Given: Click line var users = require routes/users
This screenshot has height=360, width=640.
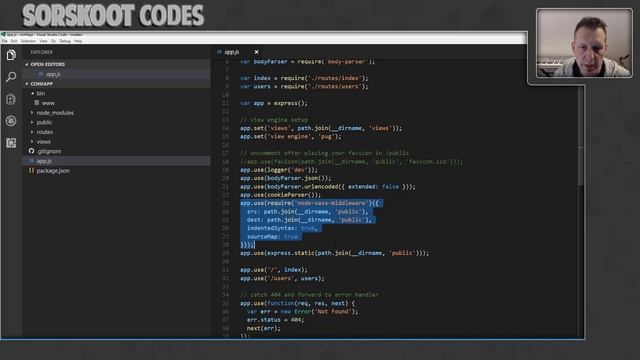Looking at the screenshot, I should click(304, 87).
